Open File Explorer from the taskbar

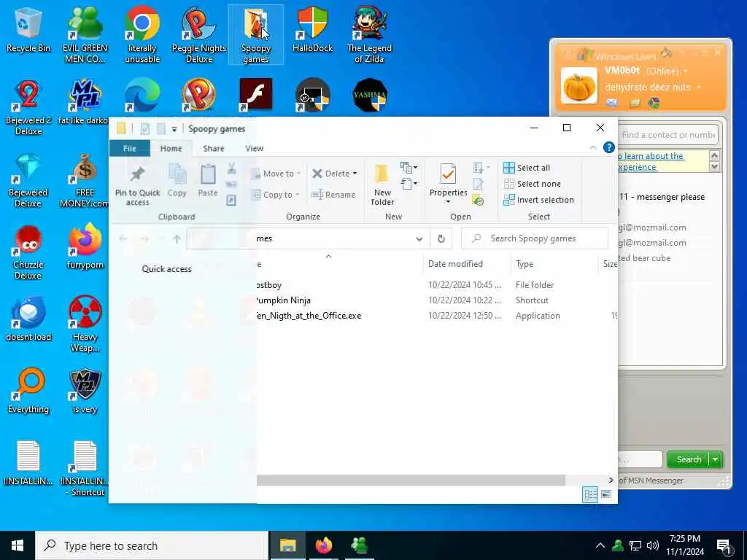(x=287, y=545)
